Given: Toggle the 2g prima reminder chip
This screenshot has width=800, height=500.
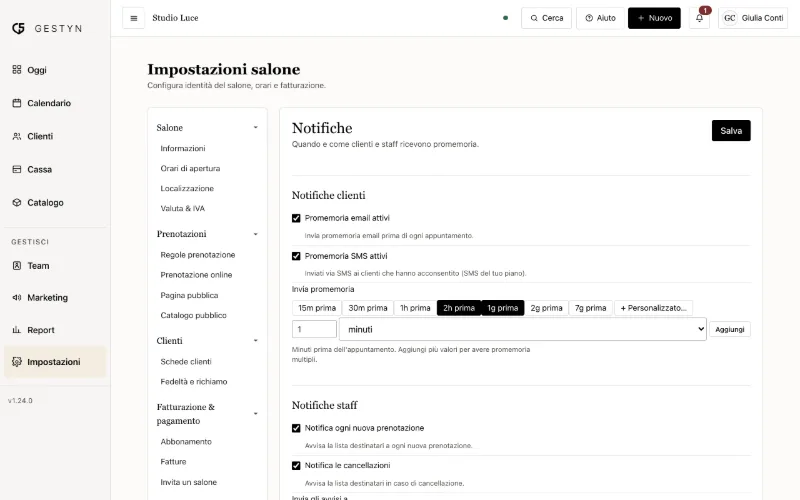Looking at the screenshot, I should point(546,308).
